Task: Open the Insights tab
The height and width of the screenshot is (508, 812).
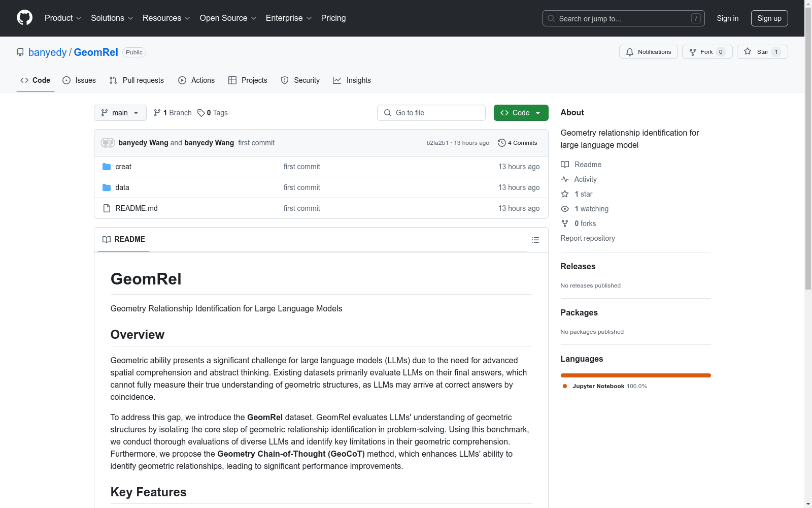Action: (352, 80)
